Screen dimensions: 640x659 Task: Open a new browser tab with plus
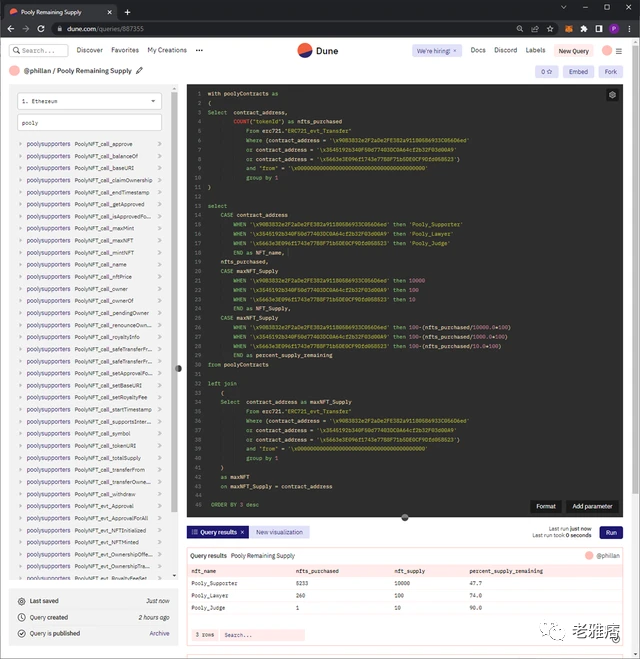tap(127, 12)
